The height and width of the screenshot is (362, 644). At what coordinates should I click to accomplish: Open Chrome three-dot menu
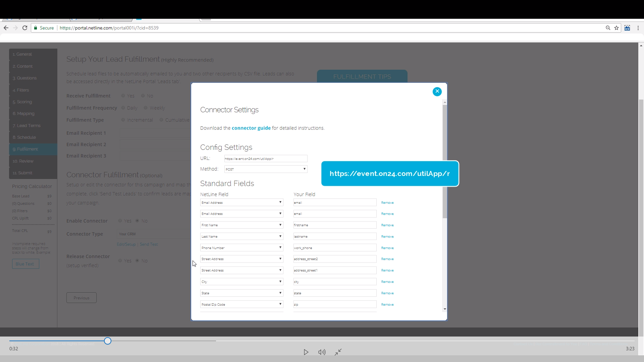click(x=638, y=28)
